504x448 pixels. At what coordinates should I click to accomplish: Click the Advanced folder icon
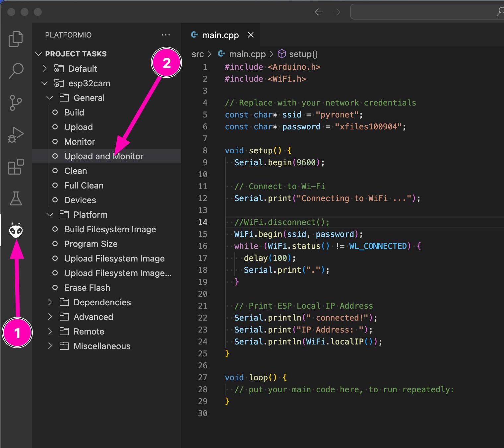(x=64, y=317)
